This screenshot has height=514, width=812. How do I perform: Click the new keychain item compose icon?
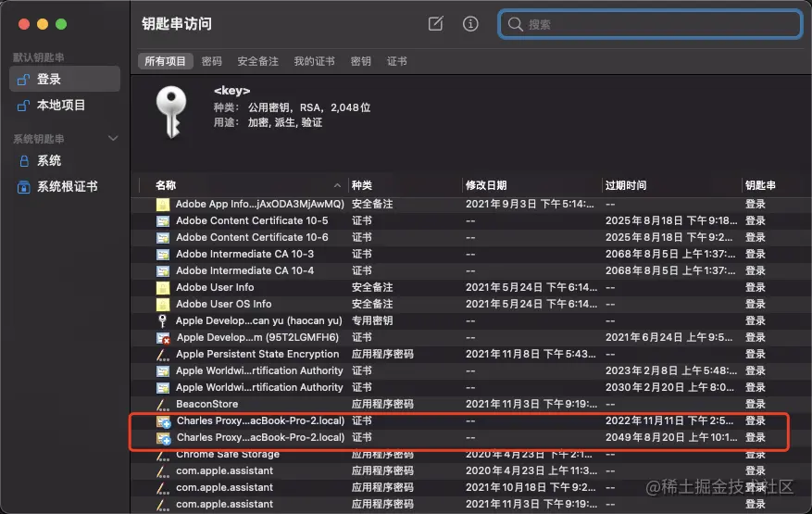435,23
